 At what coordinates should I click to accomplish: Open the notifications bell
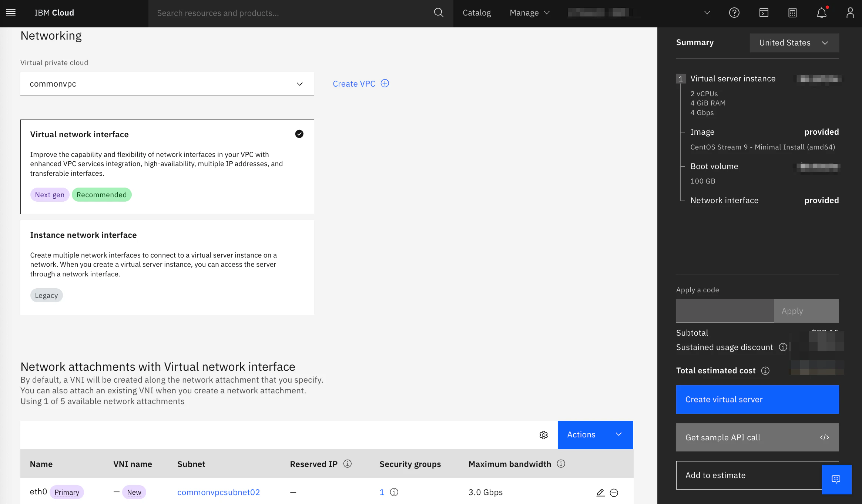[x=821, y=13]
